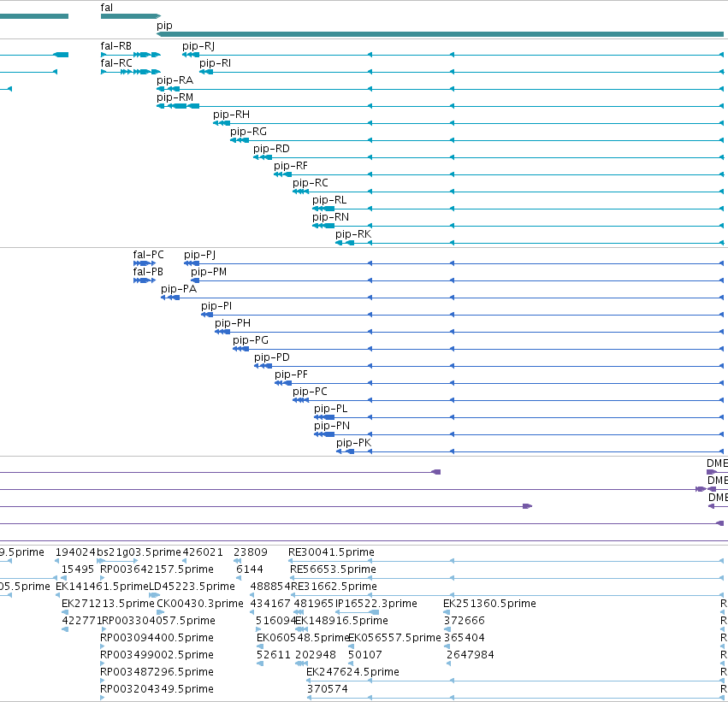Viewport: 728px width, 702px height.
Task: Open transcript fal-RB
Action: (116, 46)
